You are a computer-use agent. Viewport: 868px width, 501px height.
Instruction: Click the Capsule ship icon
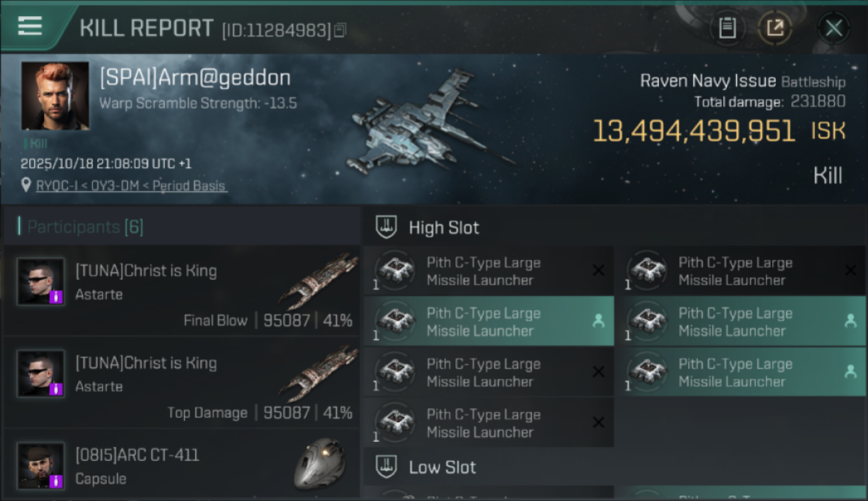coord(319,464)
